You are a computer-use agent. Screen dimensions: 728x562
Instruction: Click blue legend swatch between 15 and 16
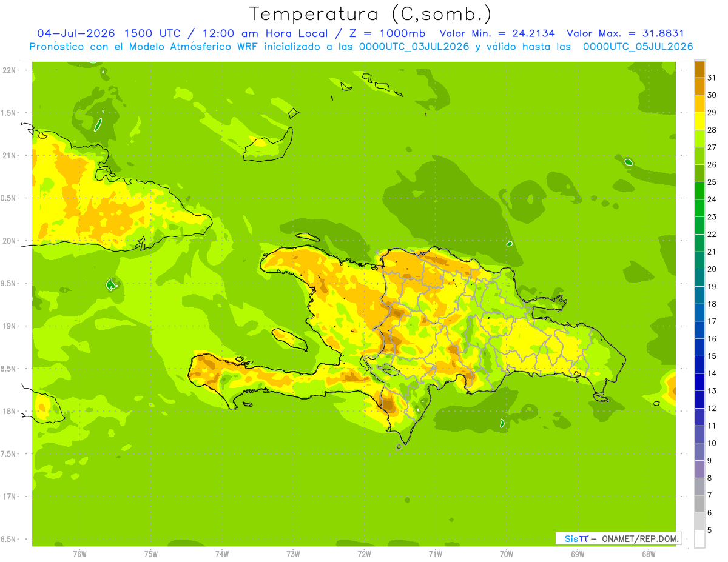click(x=699, y=347)
